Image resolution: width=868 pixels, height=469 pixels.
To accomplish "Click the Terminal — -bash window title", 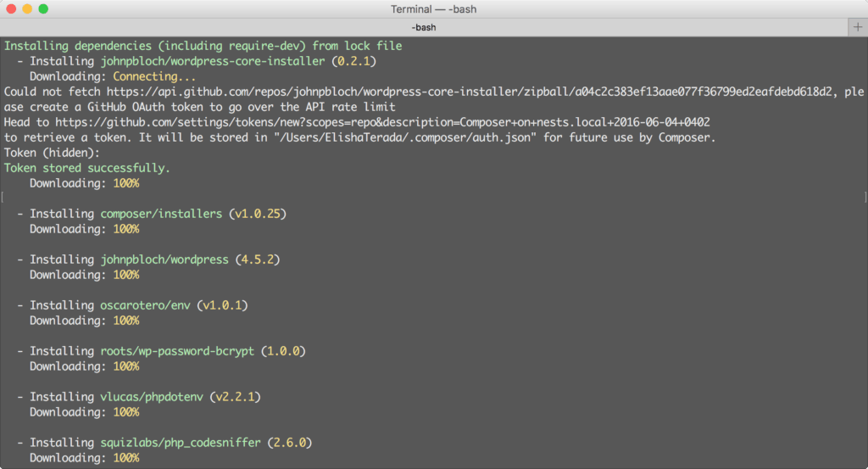I will pos(433,8).
